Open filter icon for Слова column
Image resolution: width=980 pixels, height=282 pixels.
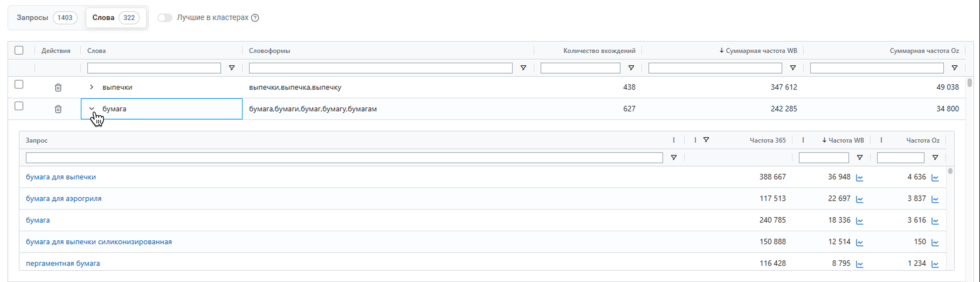pyautogui.click(x=231, y=68)
